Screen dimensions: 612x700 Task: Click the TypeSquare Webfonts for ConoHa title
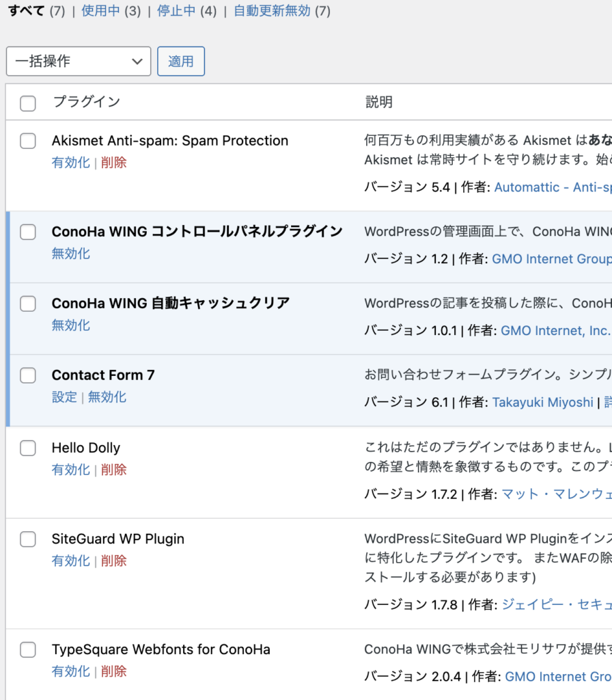[x=161, y=649]
